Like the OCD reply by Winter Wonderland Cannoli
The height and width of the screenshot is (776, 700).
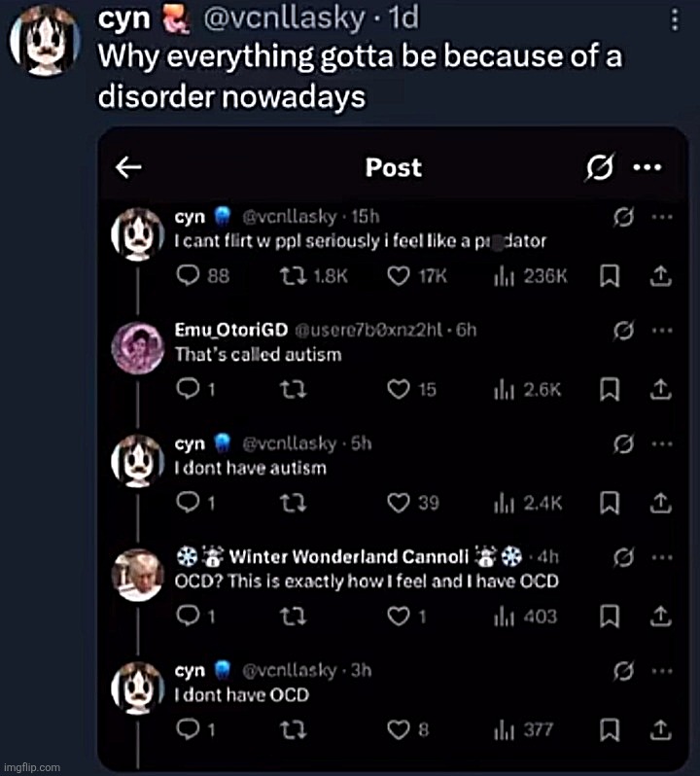point(397,617)
